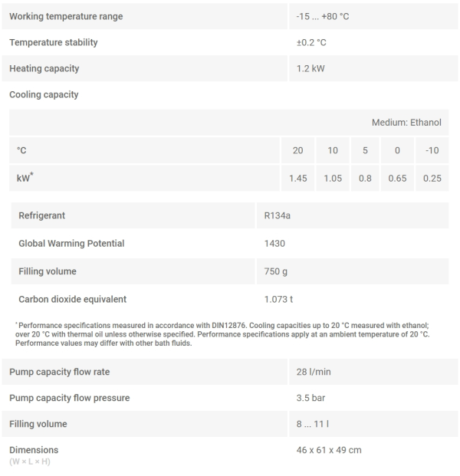
Task: Click the Medium: Ethanol header text
Action: [x=406, y=123]
